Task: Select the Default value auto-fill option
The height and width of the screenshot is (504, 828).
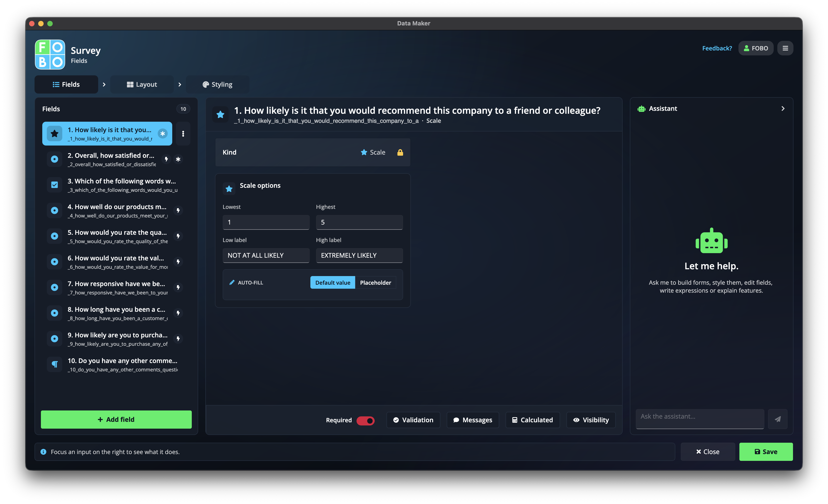Action: pos(333,283)
